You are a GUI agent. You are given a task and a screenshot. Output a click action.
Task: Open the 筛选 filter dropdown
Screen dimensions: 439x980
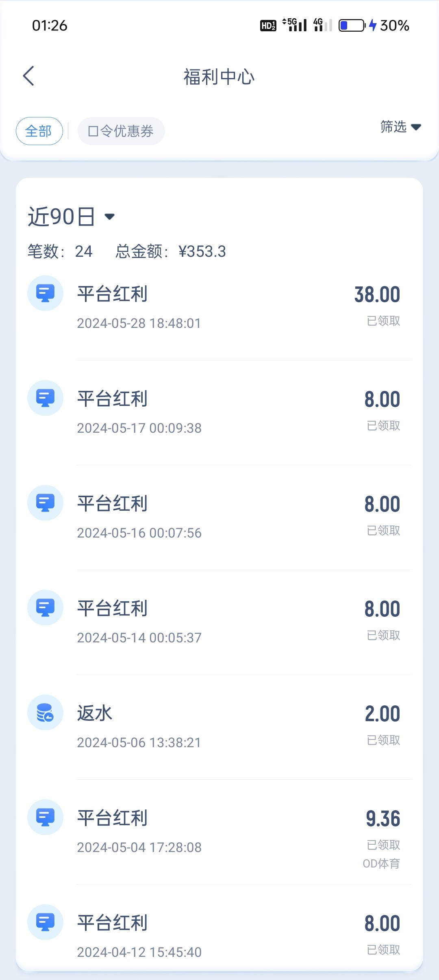[400, 127]
